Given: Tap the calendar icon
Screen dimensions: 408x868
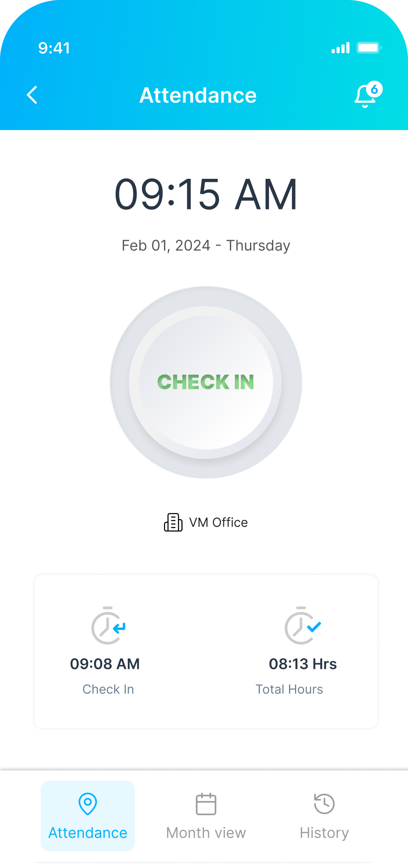Looking at the screenshot, I should click(x=206, y=804).
